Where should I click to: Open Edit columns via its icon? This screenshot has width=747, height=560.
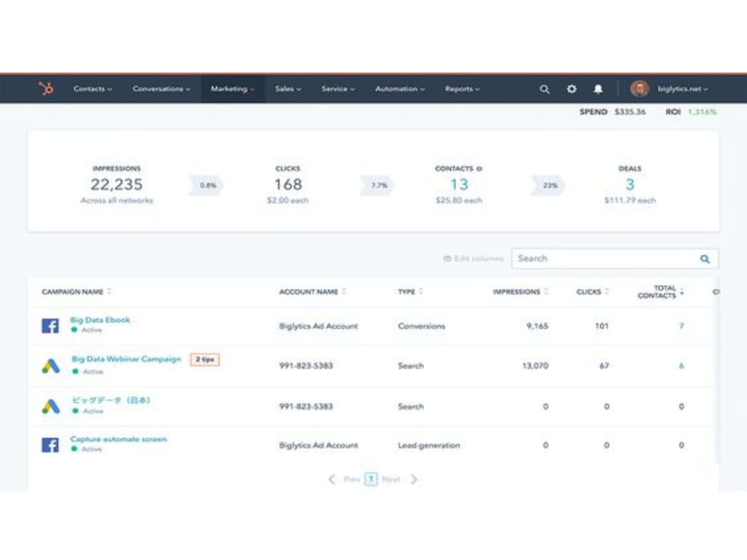446,258
